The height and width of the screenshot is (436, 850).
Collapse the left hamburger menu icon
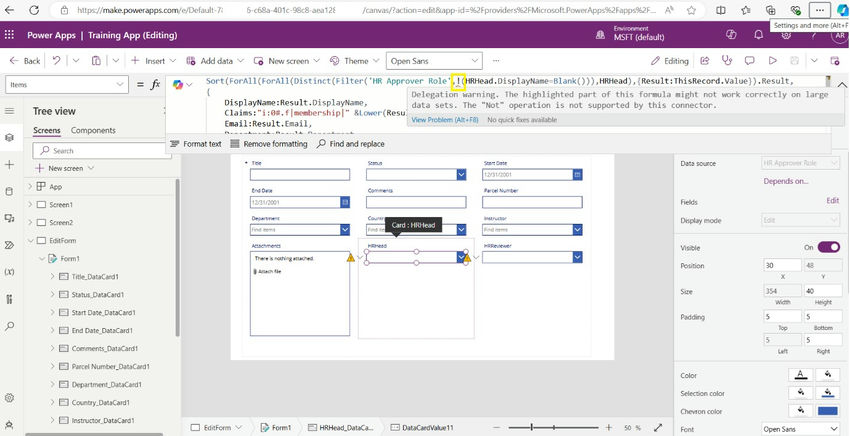click(x=9, y=111)
